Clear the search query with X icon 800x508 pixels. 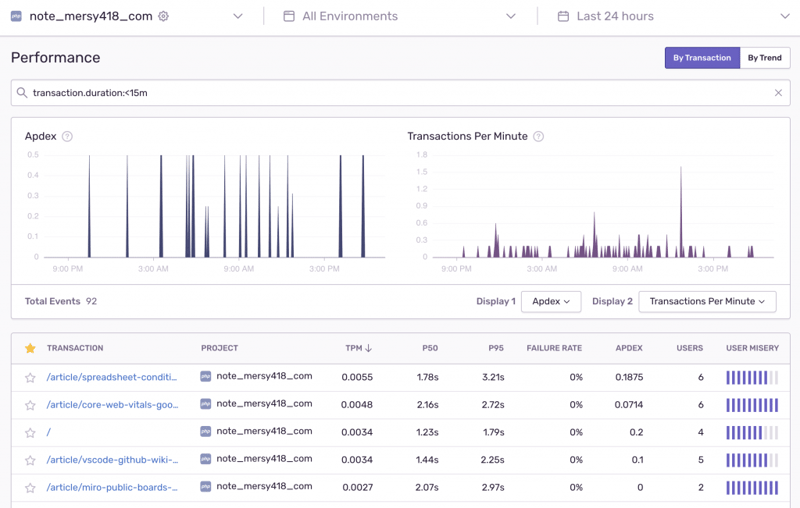[778, 93]
